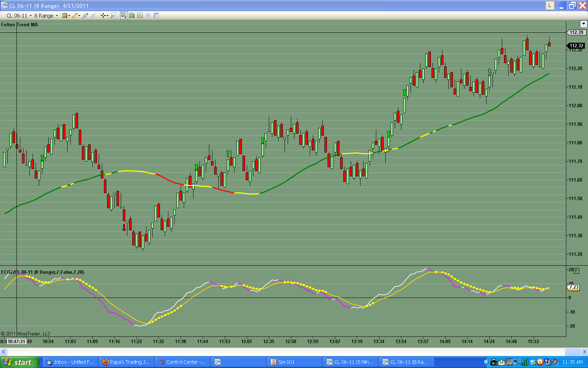Click the 15:33 time axis label

[x=533, y=341]
